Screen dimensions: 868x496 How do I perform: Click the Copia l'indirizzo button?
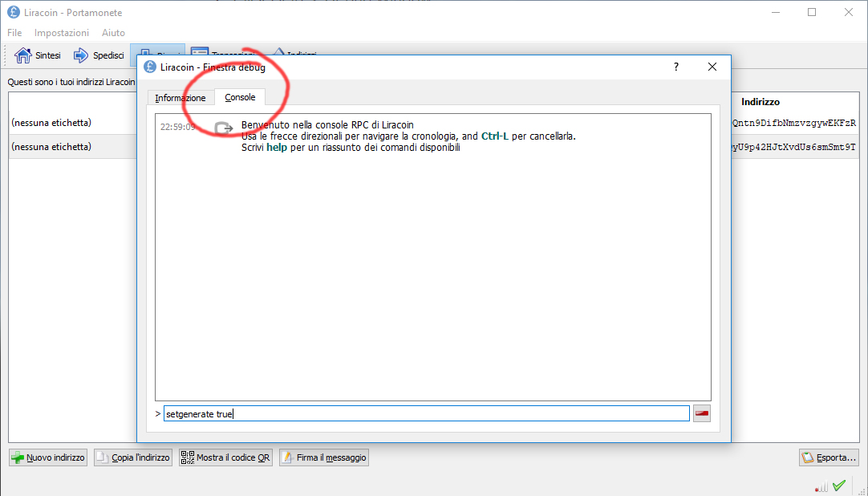coord(133,457)
